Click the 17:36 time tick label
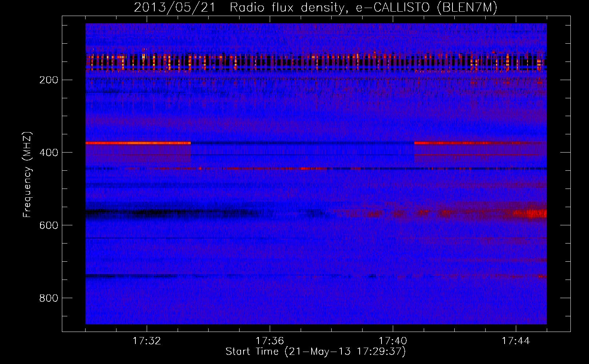Image resolution: width=589 pixels, height=364 pixels. (270, 341)
